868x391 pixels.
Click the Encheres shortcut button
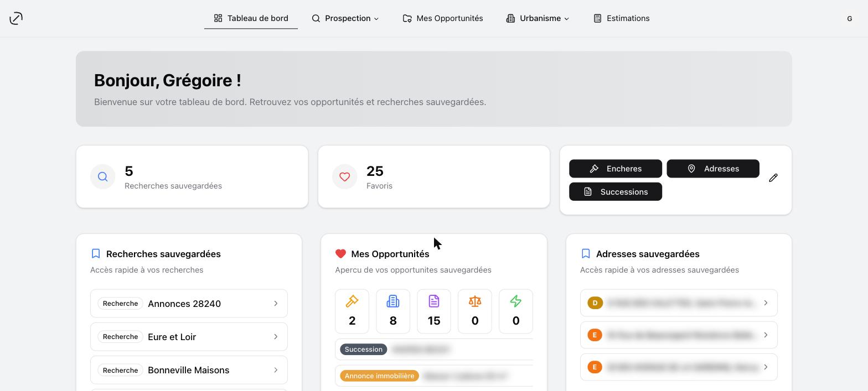tap(616, 169)
